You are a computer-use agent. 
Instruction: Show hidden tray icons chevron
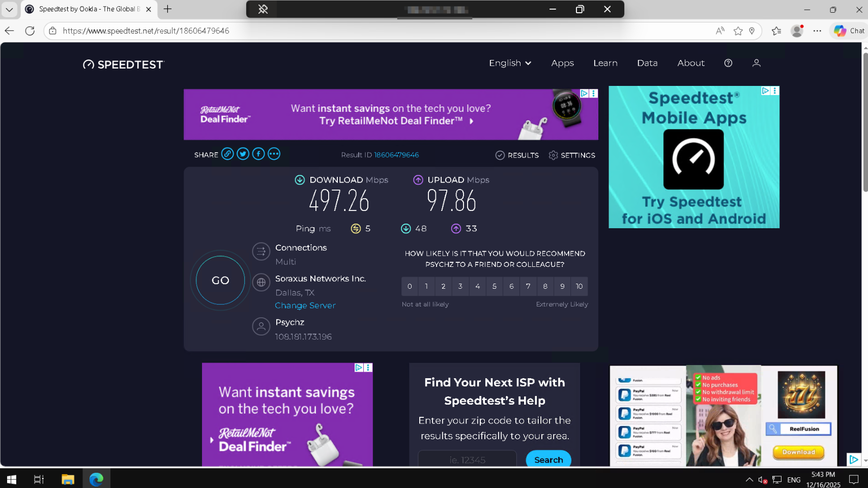(749, 479)
